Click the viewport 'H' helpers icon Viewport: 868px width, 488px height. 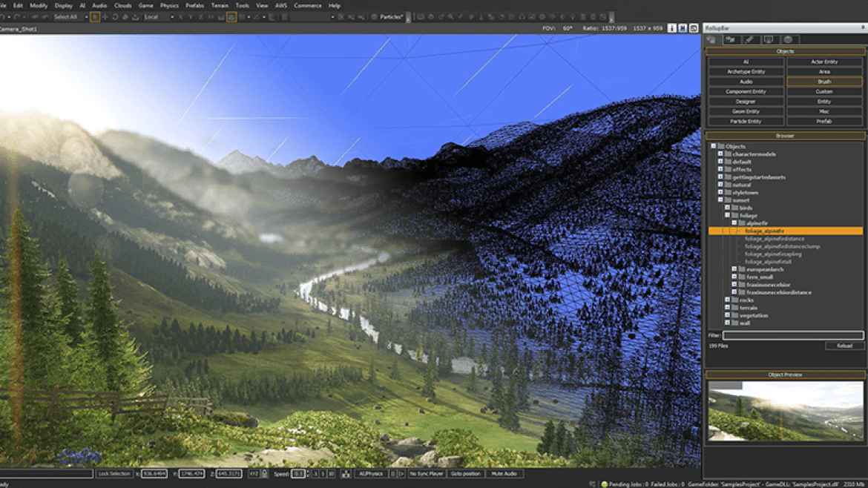pyautogui.click(x=683, y=28)
